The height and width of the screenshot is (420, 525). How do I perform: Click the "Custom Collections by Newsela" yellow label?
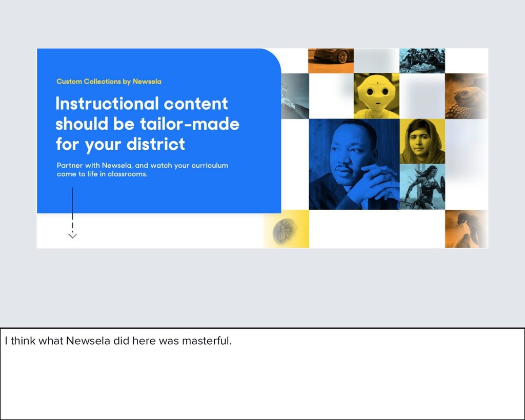pyautogui.click(x=109, y=82)
